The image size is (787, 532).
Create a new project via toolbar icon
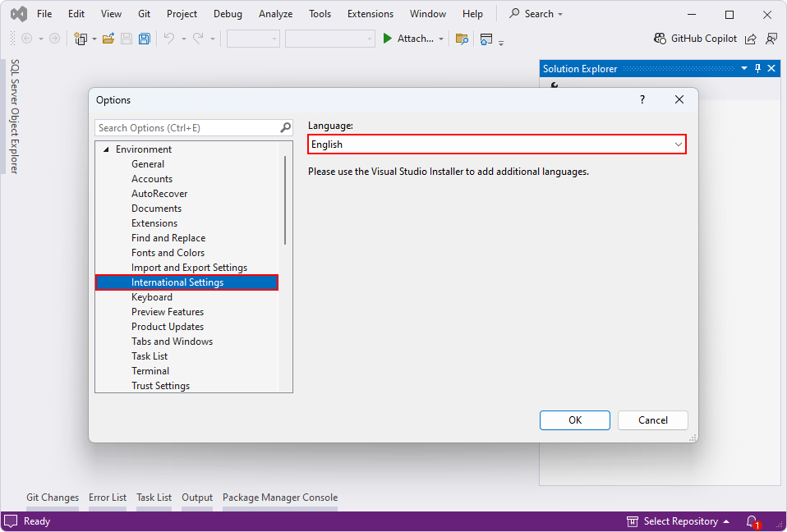tap(81, 38)
